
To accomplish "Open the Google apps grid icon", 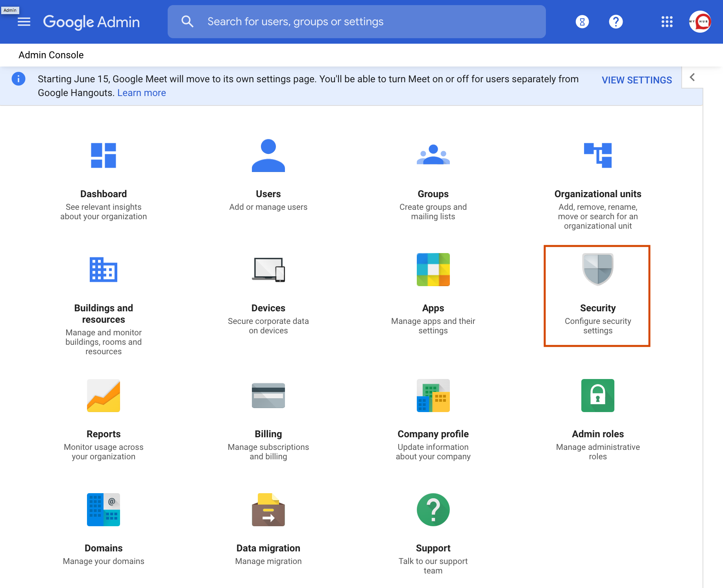I will point(667,22).
